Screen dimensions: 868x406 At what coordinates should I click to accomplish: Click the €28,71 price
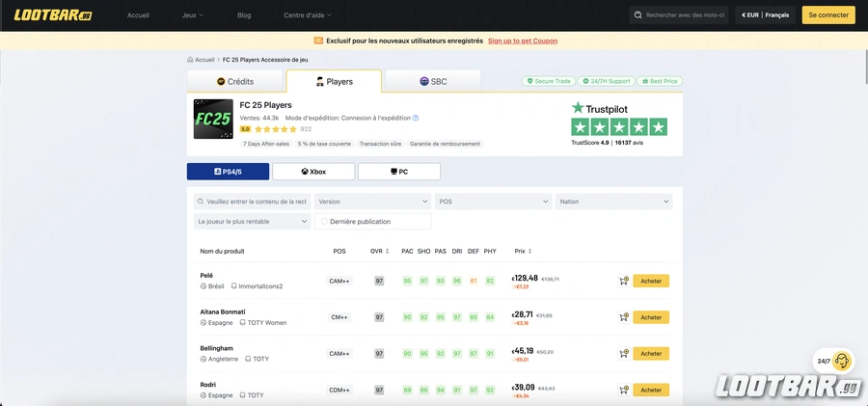[523, 314]
